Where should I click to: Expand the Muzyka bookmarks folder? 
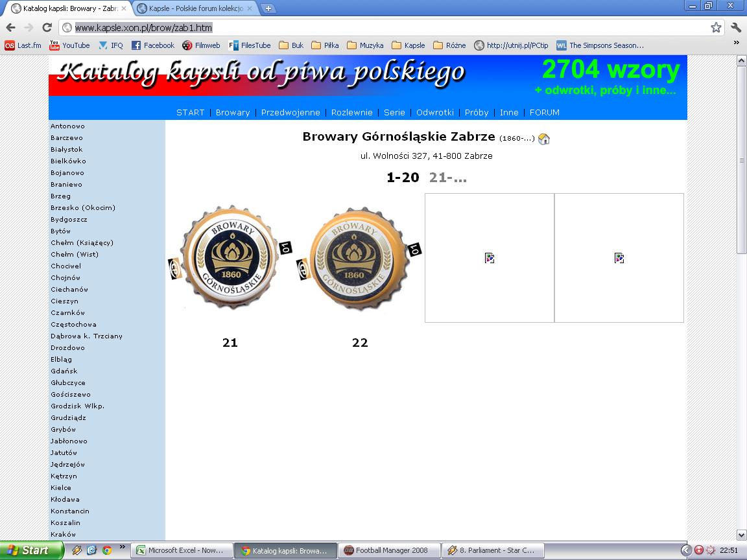tap(365, 45)
